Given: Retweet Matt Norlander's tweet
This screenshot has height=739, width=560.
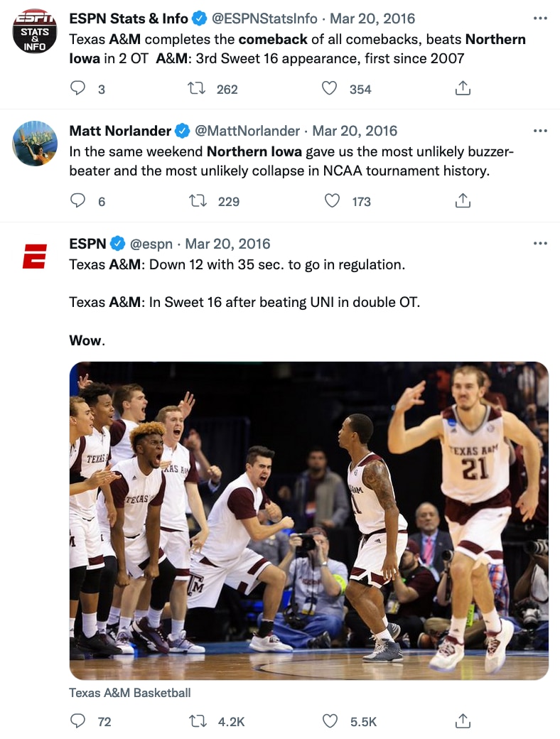Looking at the screenshot, I should [x=198, y=201].
